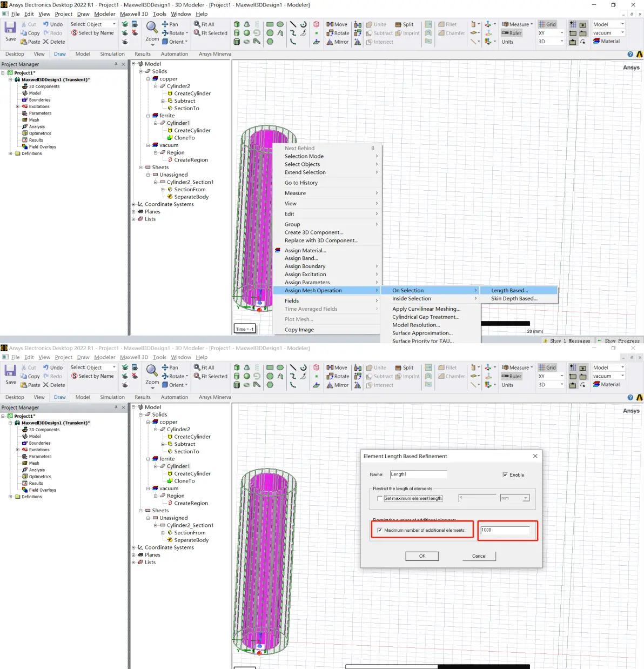Screen dimensions: 644x669
Task: Expand Planes node in Refinement dialog window tree
Action: coord(133,555)
